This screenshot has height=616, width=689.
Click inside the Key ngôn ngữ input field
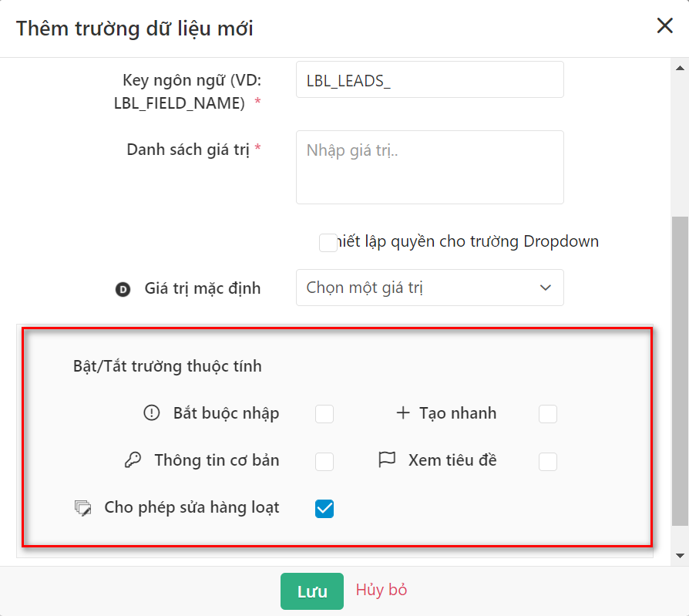(429, 79)
